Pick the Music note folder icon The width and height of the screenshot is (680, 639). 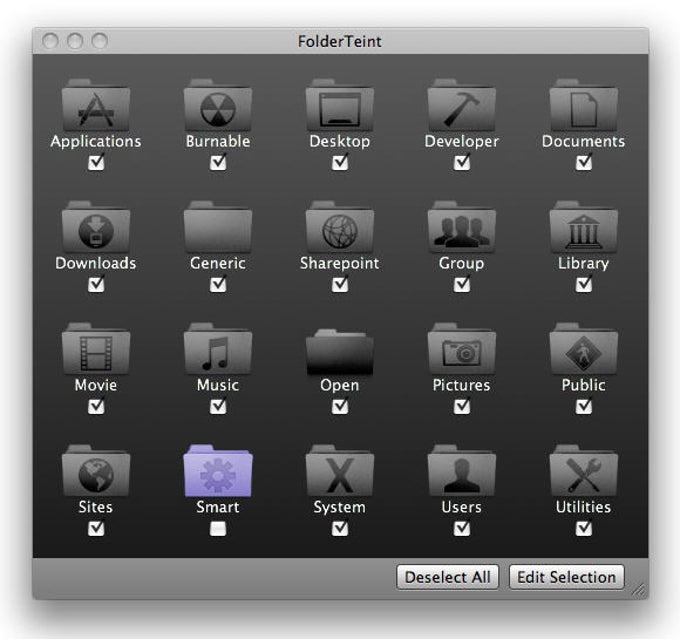(x=218, y=349)
